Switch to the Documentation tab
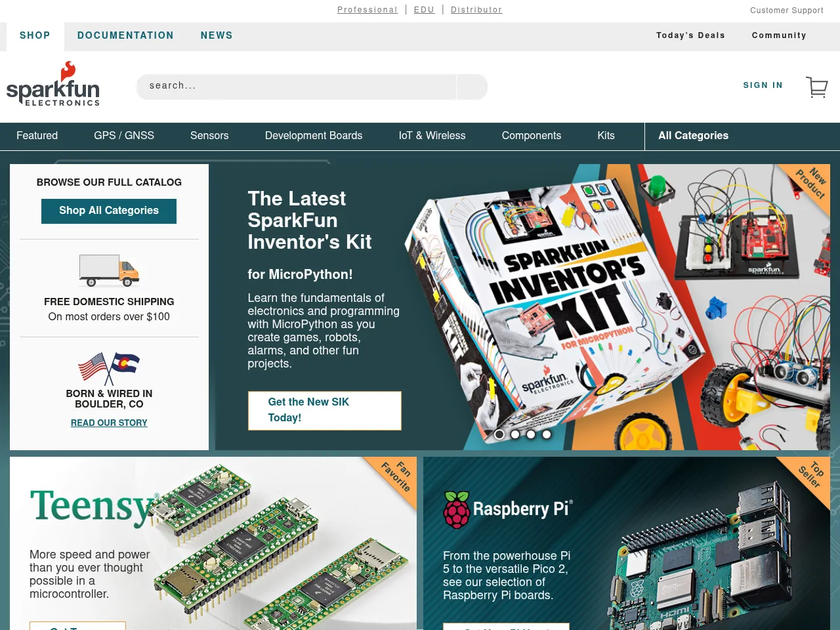840x630 pixels. click(x=125, y=35)
